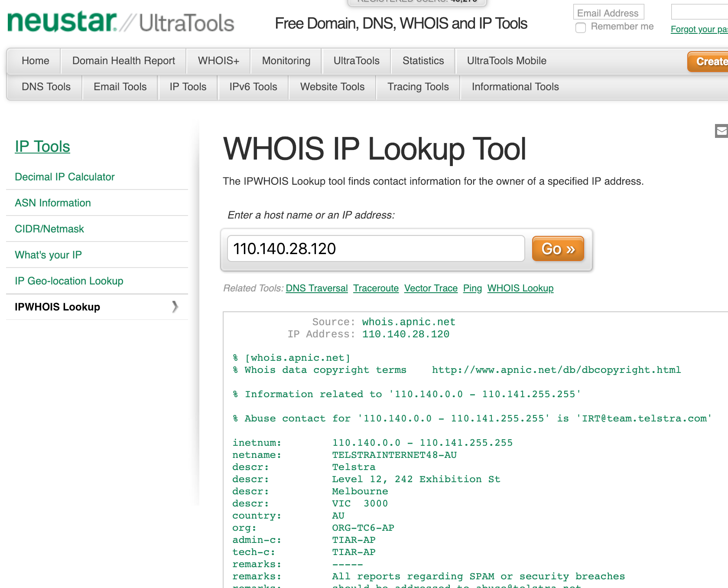728x588 pixels.
Task: Select the Tracing Tools tab
Action: [418, 87]
